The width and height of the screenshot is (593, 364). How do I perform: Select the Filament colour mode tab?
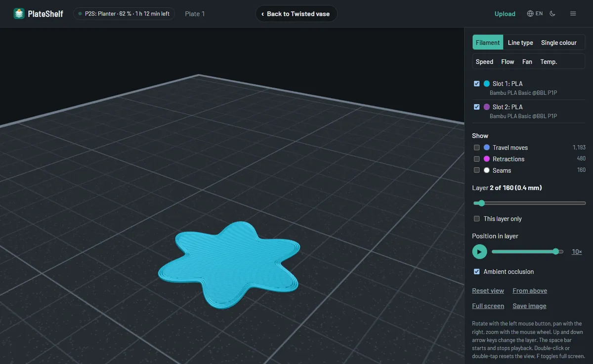pyautogui.click(x=488, y=42)
